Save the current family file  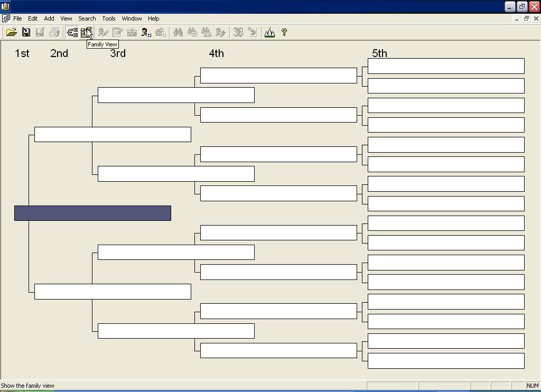[x=25, y=32]
